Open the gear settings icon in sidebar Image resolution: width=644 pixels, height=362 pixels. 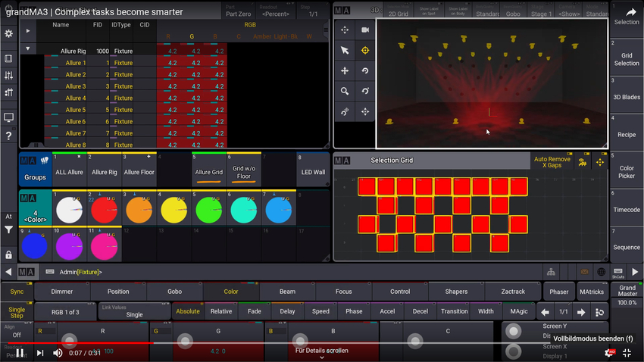click(8, 34)
